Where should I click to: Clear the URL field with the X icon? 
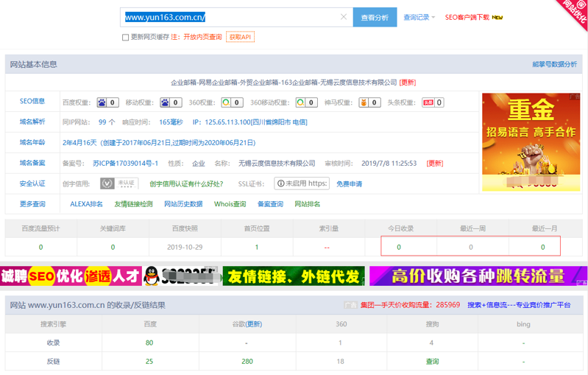(x=343, y=17)
